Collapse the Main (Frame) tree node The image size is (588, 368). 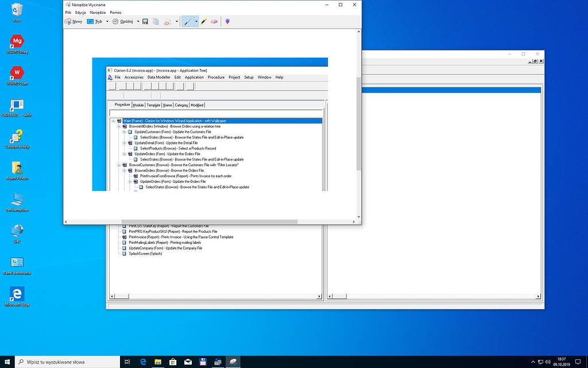(x=113, y=121)
